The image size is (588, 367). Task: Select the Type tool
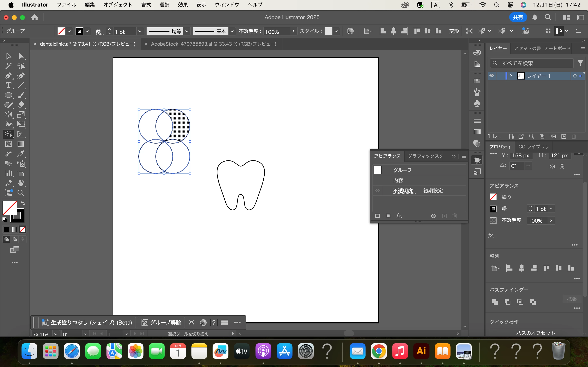coord(8,85)
